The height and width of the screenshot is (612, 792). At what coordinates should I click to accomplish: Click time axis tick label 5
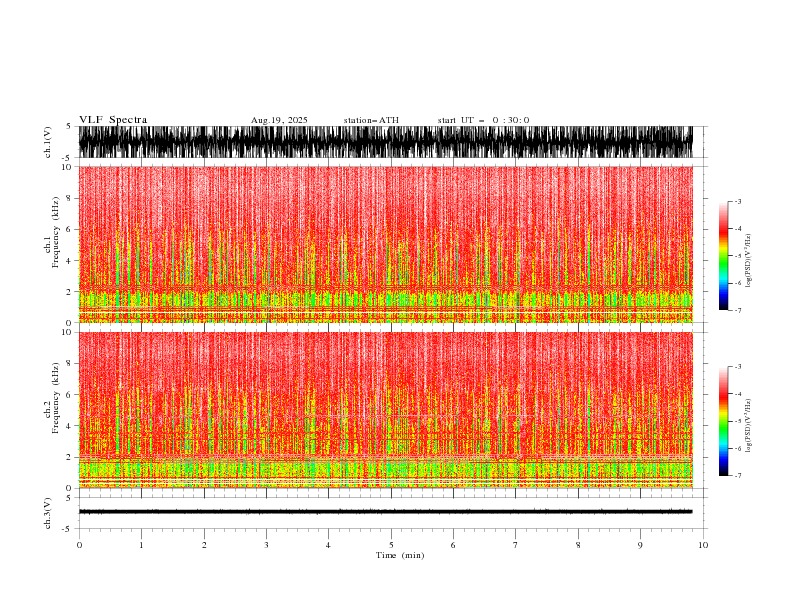pyautogui.click(x=391, y=545)
